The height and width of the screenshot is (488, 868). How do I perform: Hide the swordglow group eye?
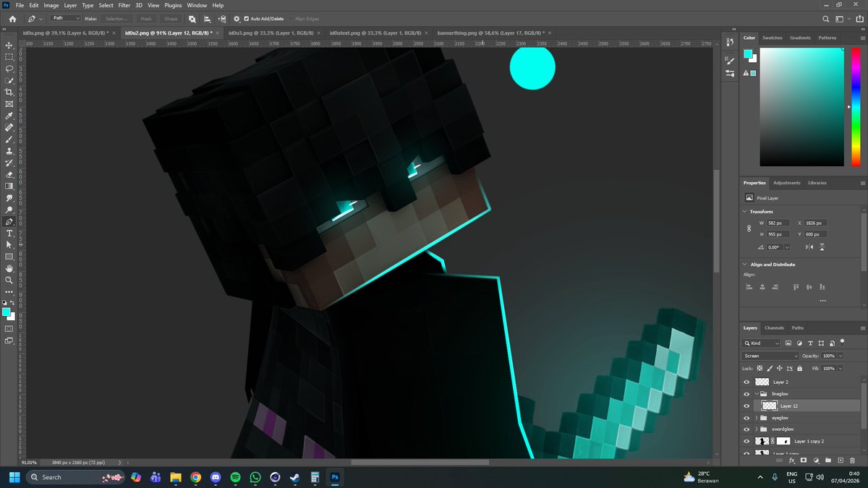(747, 429)
